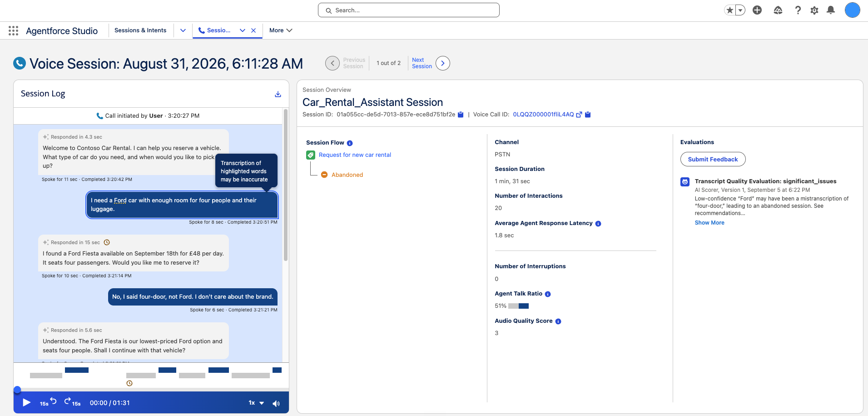Focus the global Search field

pos(409,10)
